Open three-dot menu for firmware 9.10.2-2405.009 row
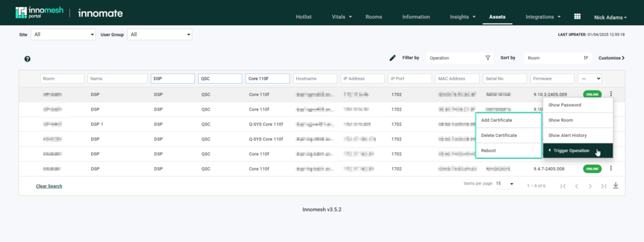Image resolution: width=644 pixels, height=242 pixels. pos(611,94)
